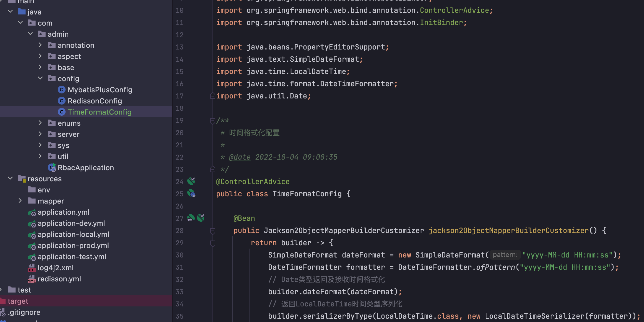Expand the sys package chevron
644x322 pixels.
40,145
